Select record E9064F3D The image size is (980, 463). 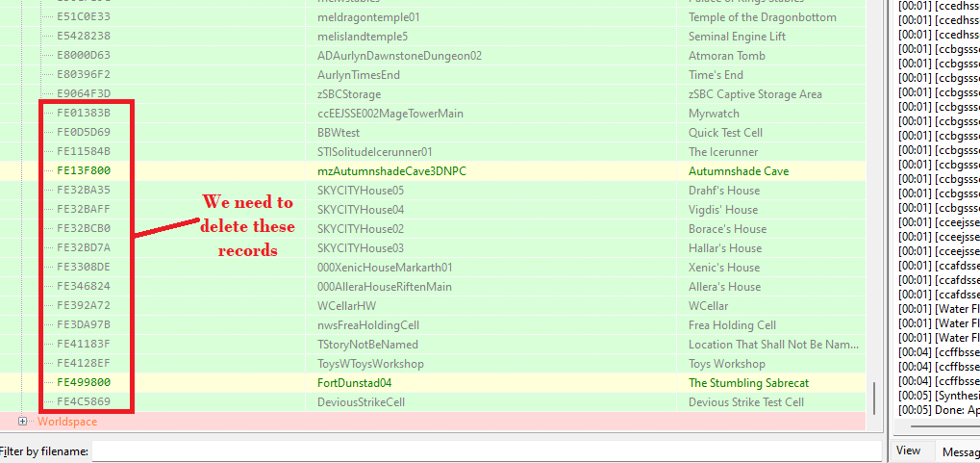[84, 94]
